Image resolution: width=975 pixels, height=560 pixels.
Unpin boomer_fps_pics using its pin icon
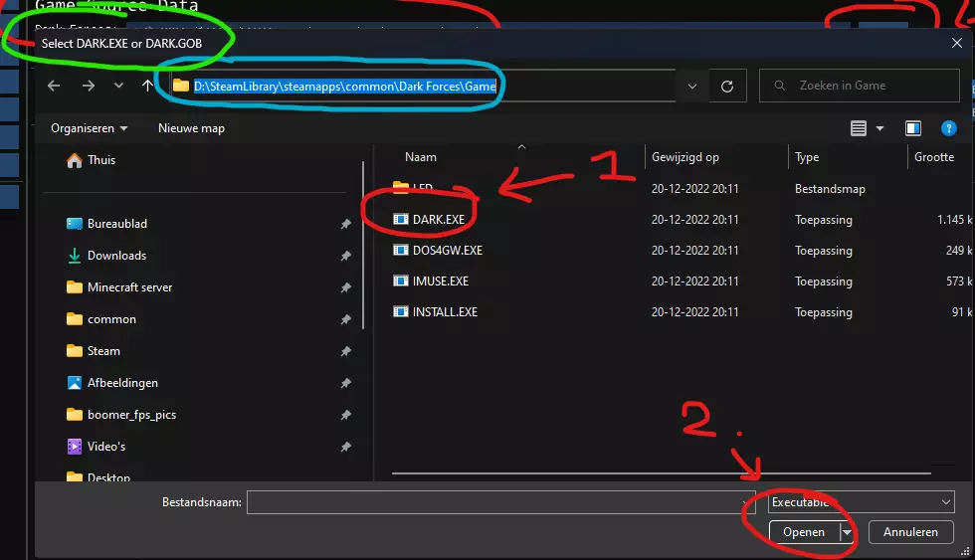pos(346,415)
